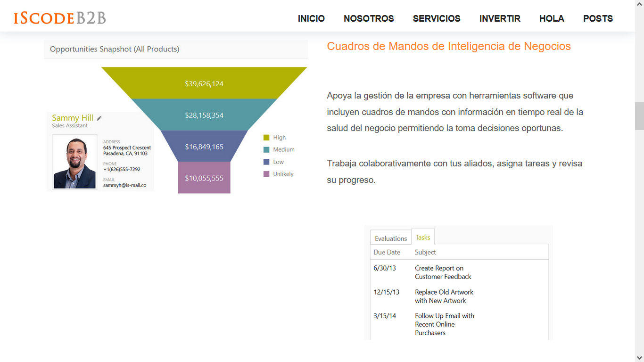Click the Subject column header
The image size is (644, 362).
[x=425, y=252]
